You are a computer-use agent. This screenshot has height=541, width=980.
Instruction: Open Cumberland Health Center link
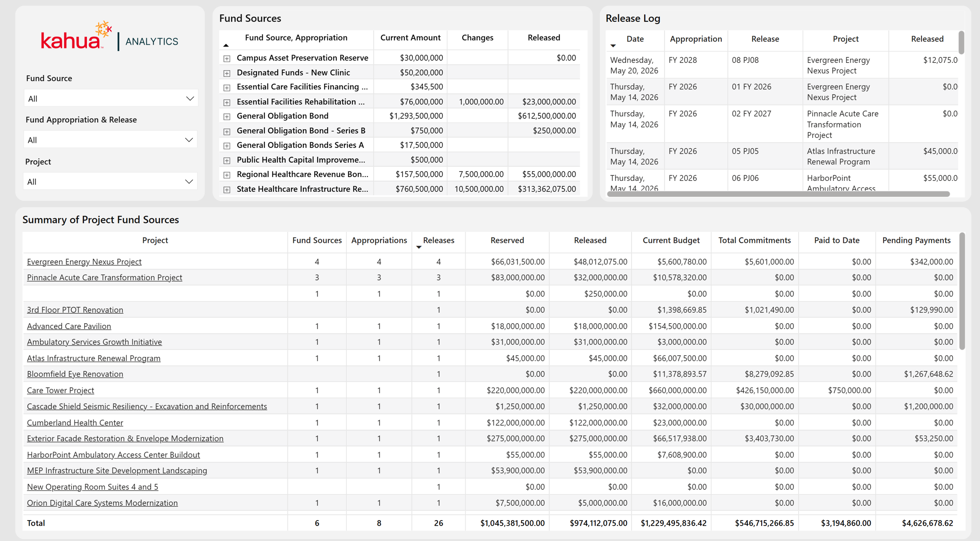click(75, 423)
